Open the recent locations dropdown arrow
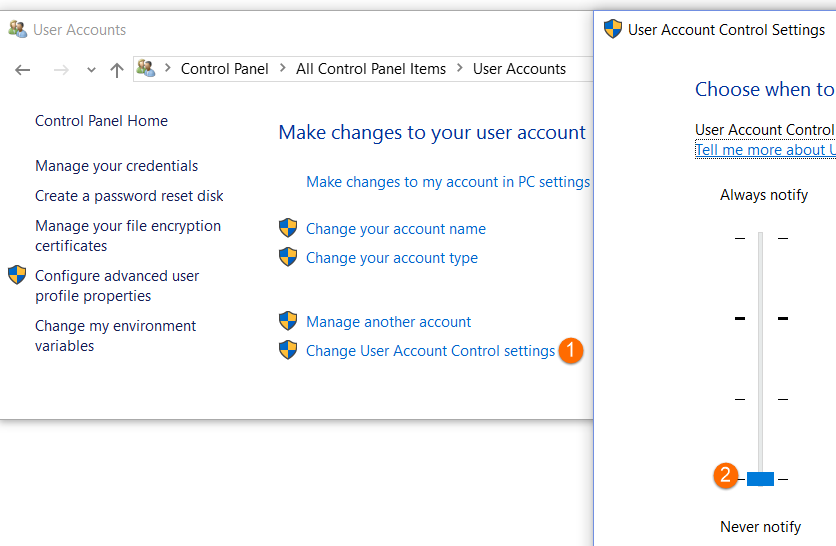This screenshot has width=836, height=546. point(91,70)
